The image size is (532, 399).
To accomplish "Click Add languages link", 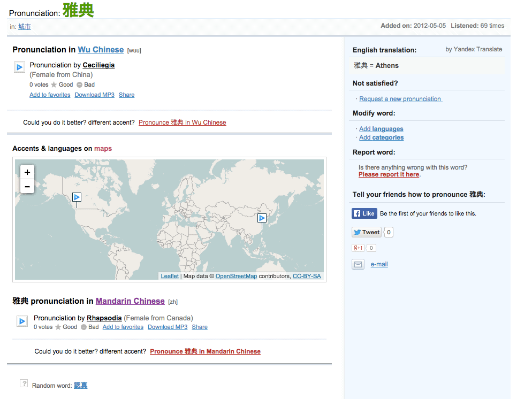I will 382,129.
